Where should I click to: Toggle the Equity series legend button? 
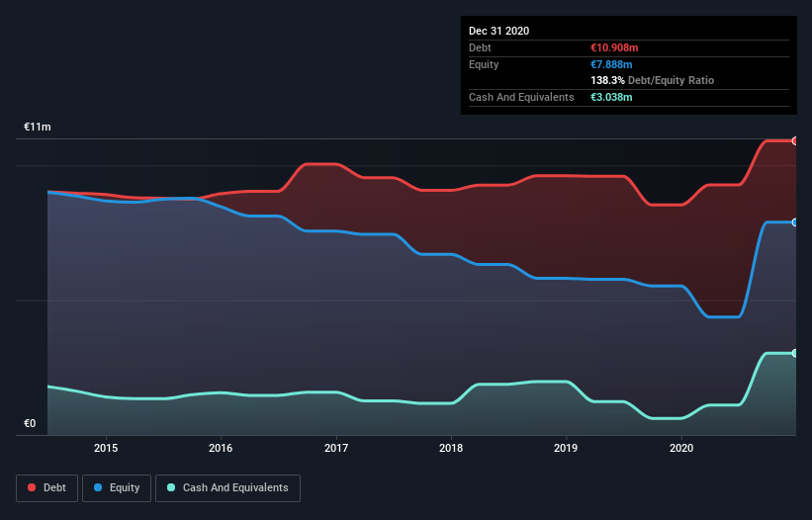[117, 488]
